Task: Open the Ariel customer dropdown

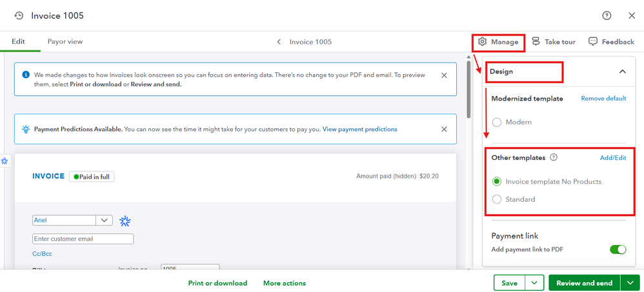Action: pos(104,220)
